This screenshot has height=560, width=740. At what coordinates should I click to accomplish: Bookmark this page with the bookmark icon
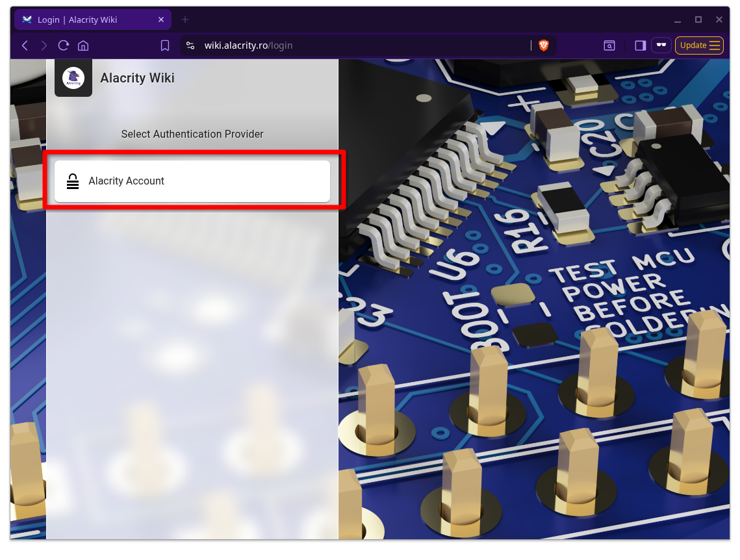pyautogui.click(x=165, y=45)
